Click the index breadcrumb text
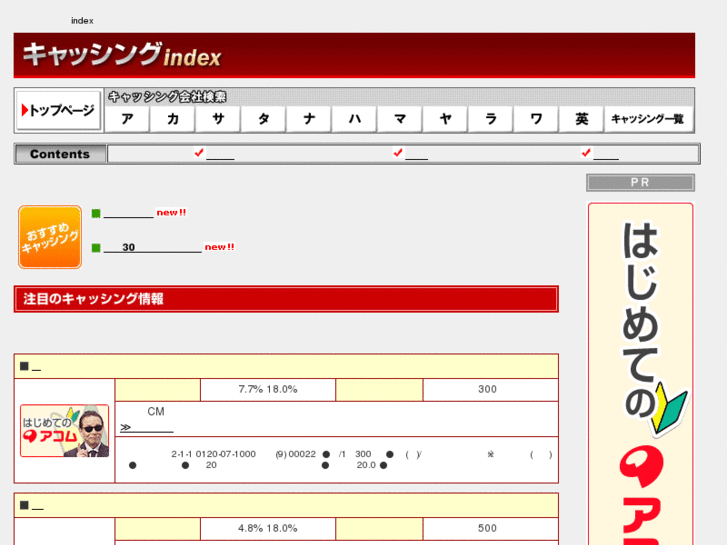The width and height of the screenshot is (727, 545). 82,20
